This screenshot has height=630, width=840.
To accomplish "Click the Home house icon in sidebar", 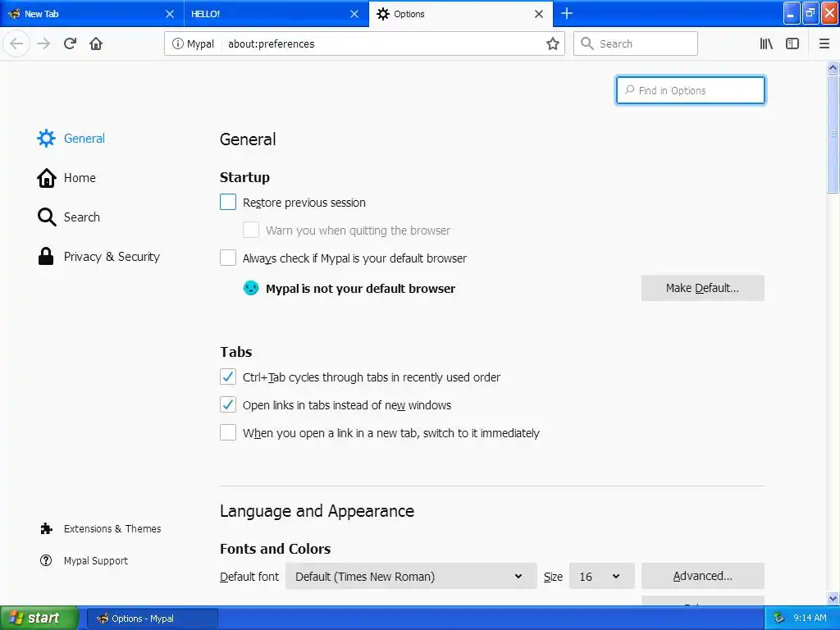I will pyautogui.click(x=46, y=178).
